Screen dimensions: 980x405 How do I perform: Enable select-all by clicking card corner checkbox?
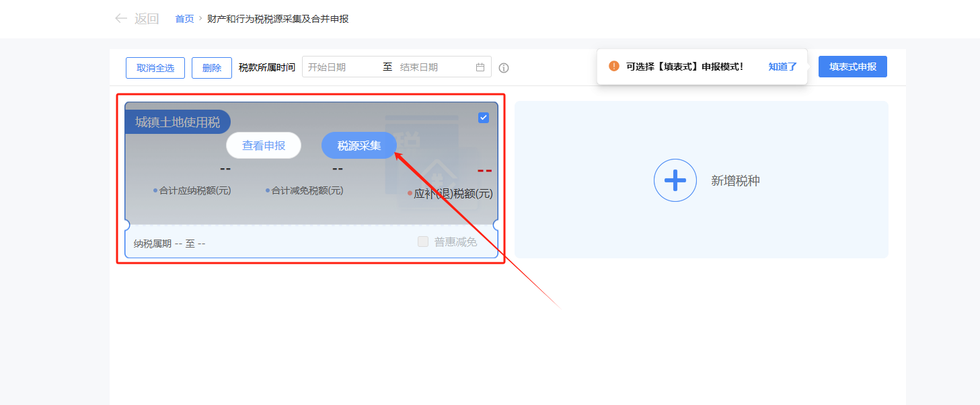(483, 117)
